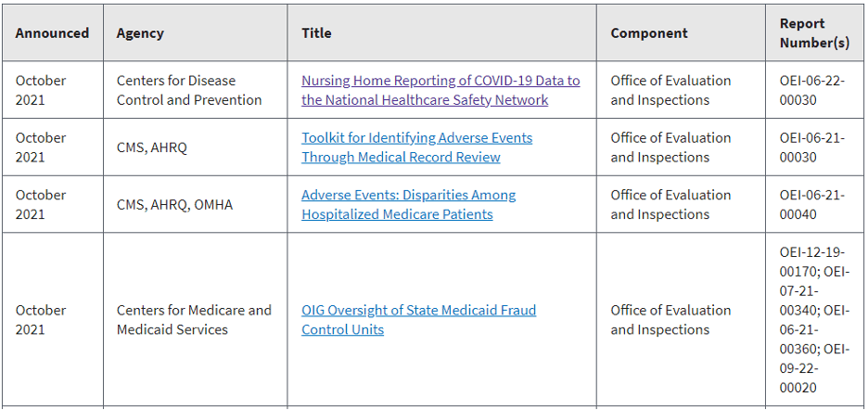Viewport: 868px width, 410px height.
Task: Click the Announced column header
Action: tap(52, 32)
